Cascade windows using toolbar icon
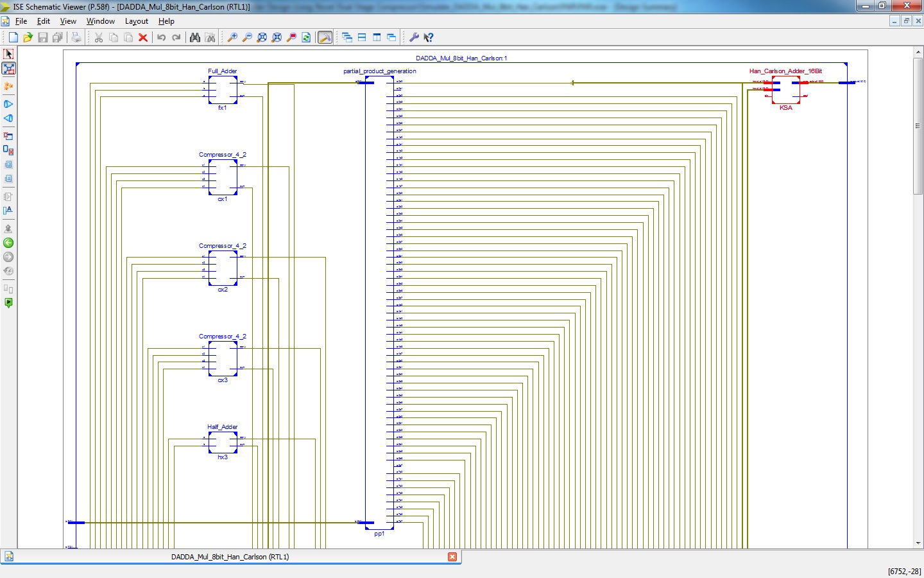This screenshot has width=924, height=578. tap(347, 37)
